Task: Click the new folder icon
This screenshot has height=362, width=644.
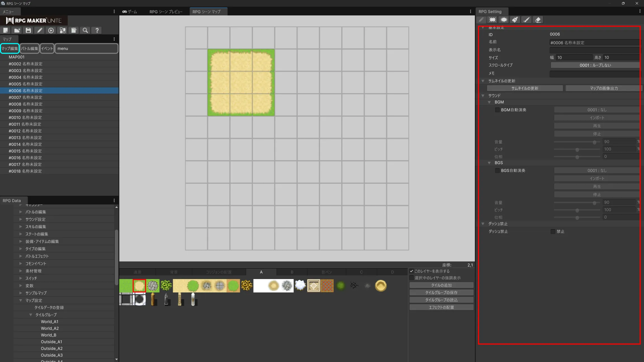Action: pyautogui.click(x=17, y=30)
